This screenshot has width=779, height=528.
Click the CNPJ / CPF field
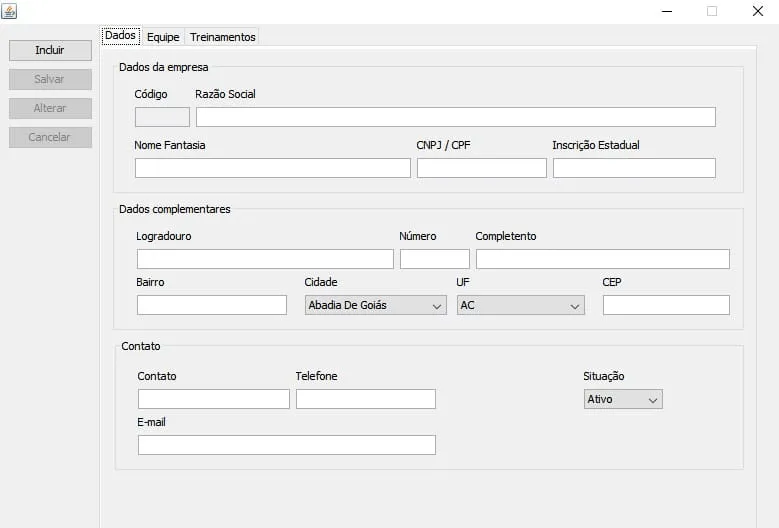tap(481, 168)
